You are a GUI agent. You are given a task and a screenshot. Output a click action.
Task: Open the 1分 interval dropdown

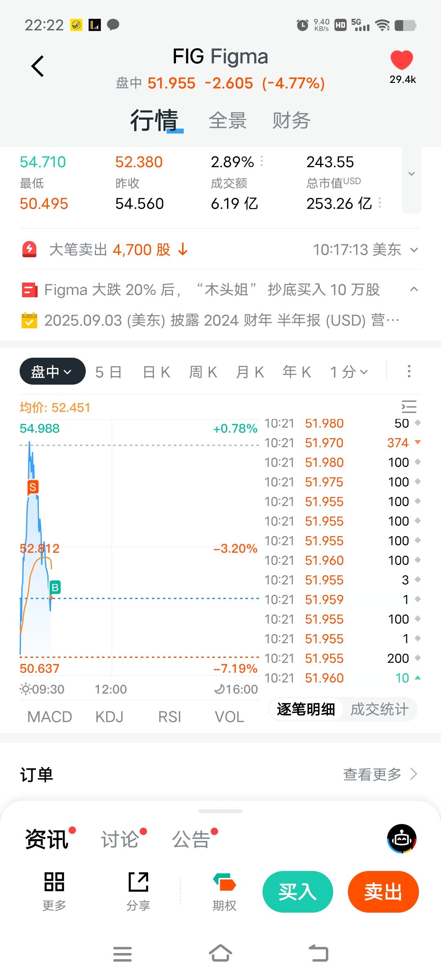pyautogui.click(x=349, y=372)
